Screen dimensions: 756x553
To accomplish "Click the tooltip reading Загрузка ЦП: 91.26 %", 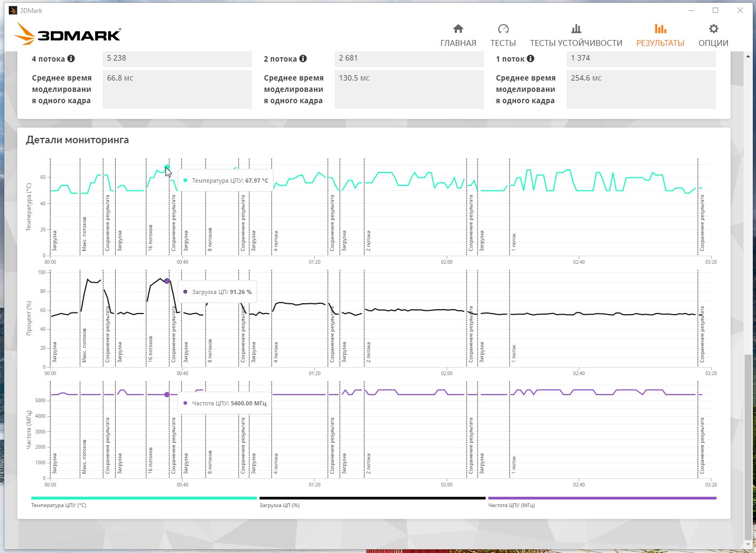I will click(217, 292).
